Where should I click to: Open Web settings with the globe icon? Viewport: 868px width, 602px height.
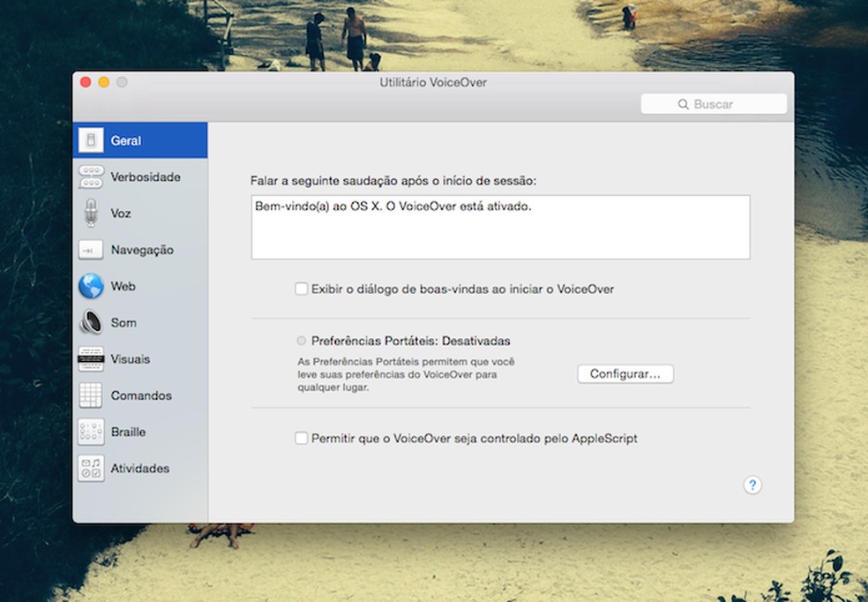point(90,286)
